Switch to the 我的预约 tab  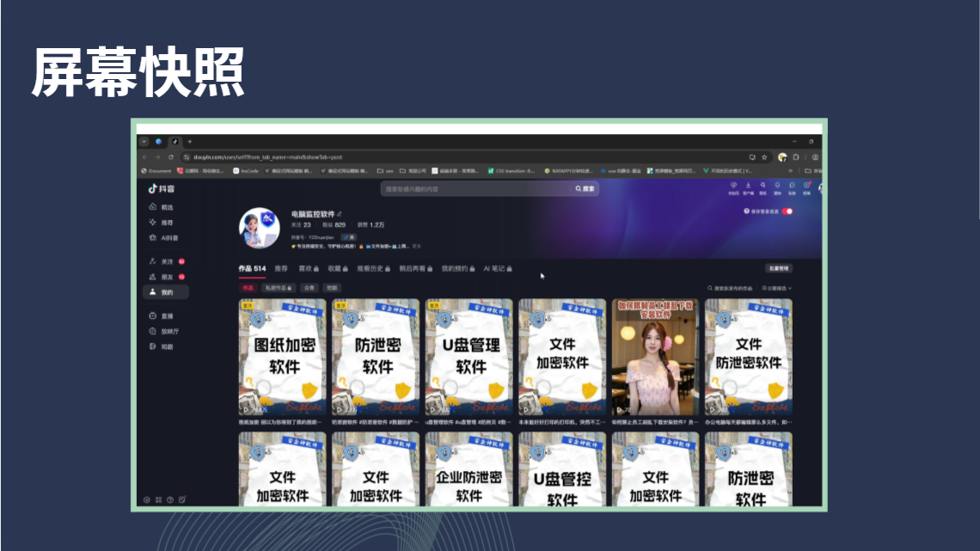coord(458,269)
